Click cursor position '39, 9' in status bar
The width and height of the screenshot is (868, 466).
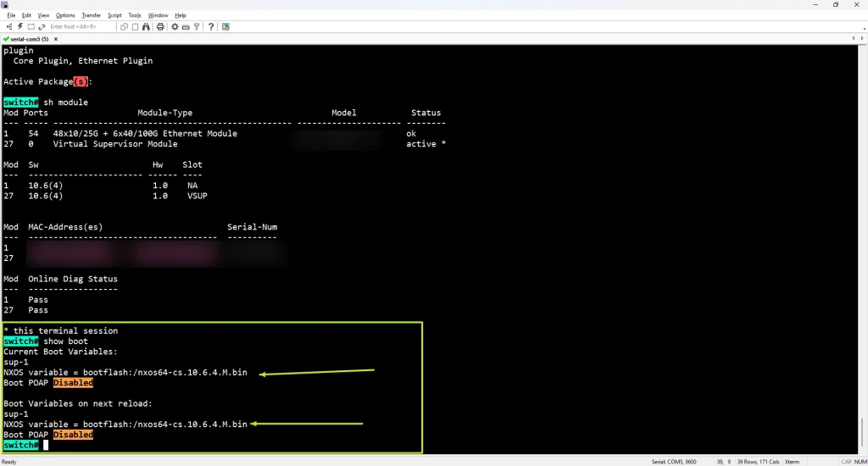[x=724, y=462]
